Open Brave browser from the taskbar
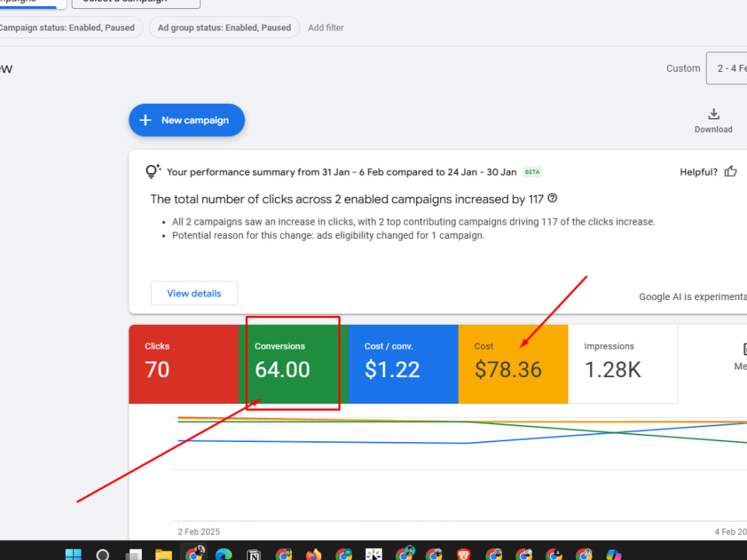The height and width of the screenshot is (560, 747). click(x=464, y=555)
